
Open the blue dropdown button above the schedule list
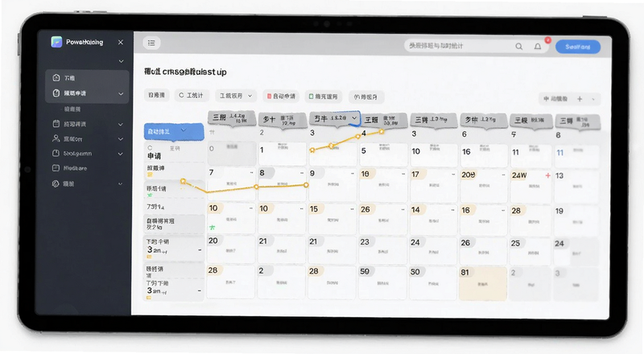pos(174,131)
